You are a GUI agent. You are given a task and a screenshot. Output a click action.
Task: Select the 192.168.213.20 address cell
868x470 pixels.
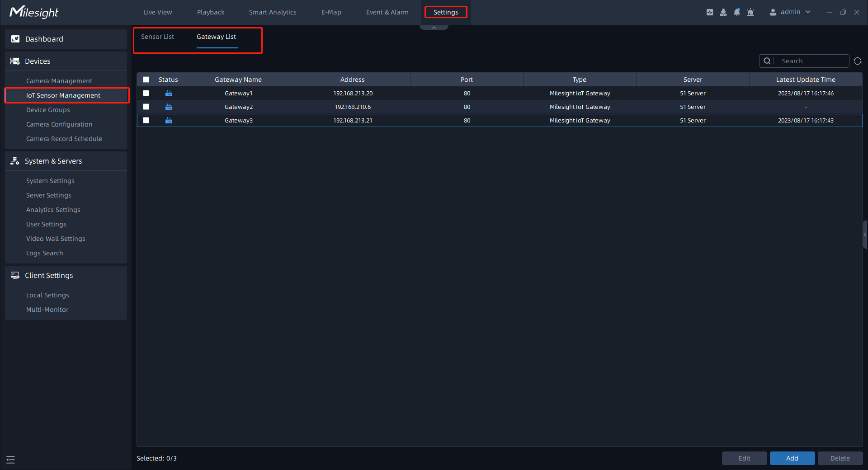click(353, 93)
